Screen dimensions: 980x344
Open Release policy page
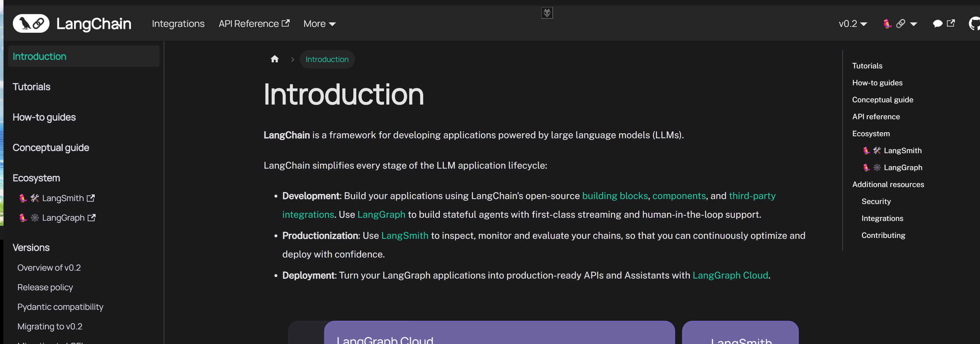45,287
